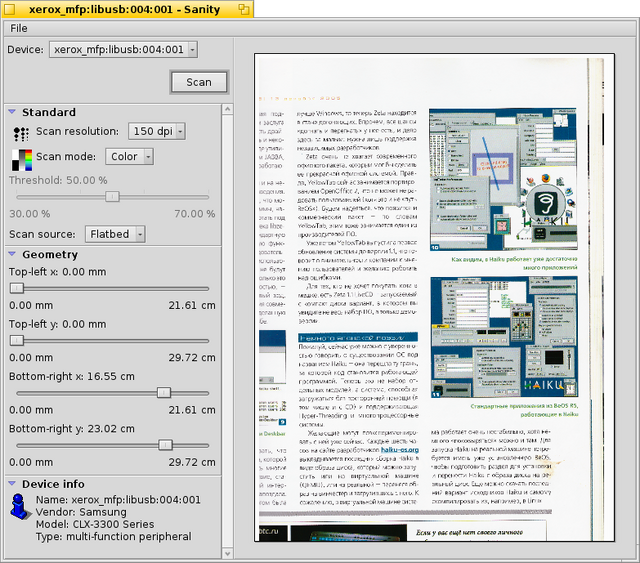Click the Threshold slider handle

[x=112, y=196]
